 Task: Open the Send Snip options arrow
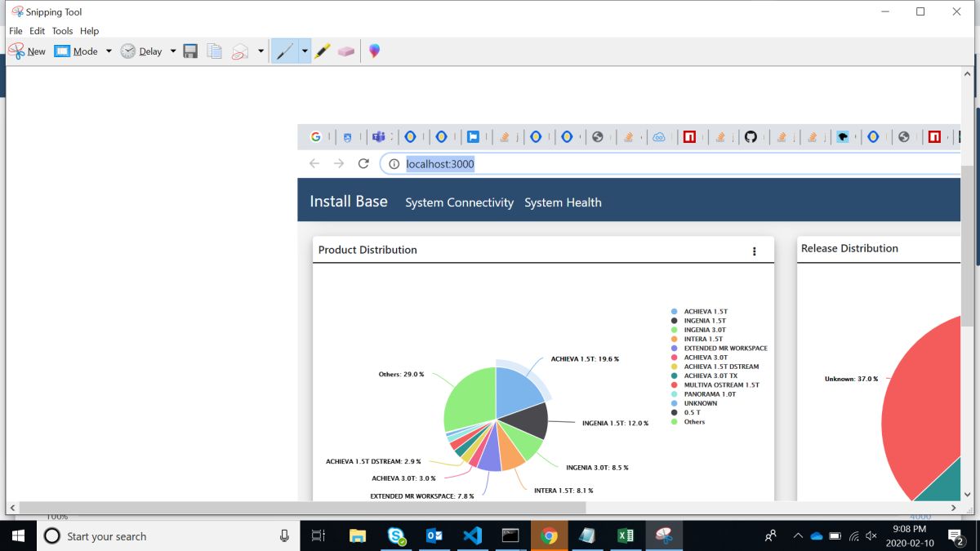(x=261, y=51)
